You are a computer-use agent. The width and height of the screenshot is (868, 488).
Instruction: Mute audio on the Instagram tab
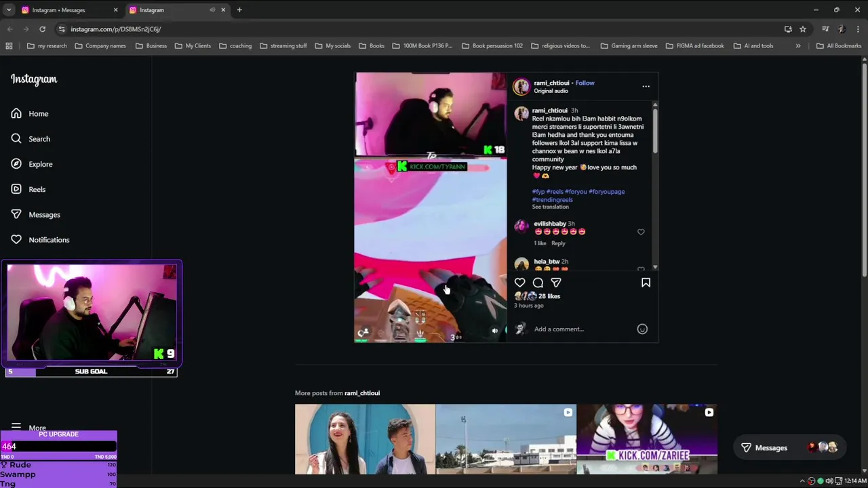[212, 9]
